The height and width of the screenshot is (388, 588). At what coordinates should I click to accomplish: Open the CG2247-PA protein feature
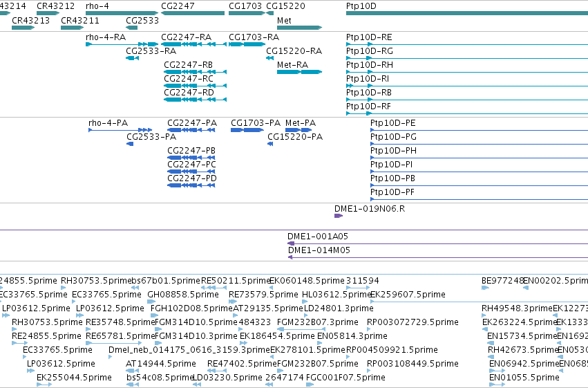click(x=191, y=130)
